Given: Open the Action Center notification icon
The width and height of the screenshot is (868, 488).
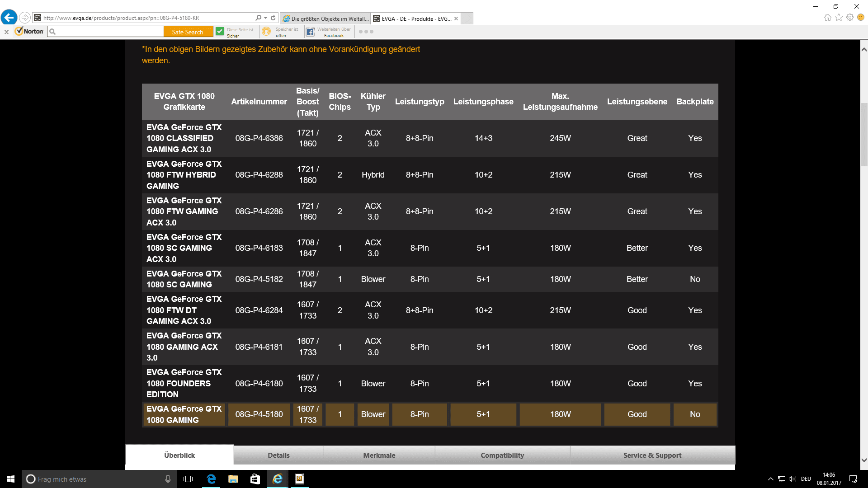Looking at the screenshot, I should click(853, 479).
